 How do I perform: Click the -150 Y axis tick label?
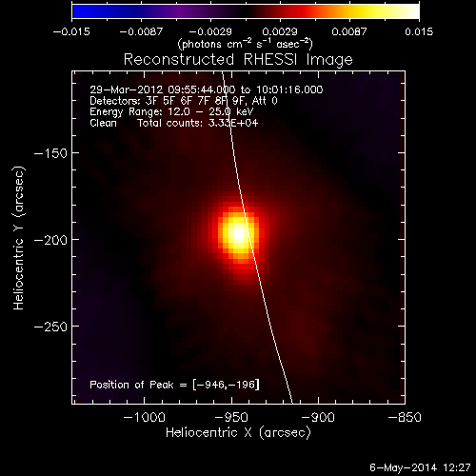(x=50, y=153)
